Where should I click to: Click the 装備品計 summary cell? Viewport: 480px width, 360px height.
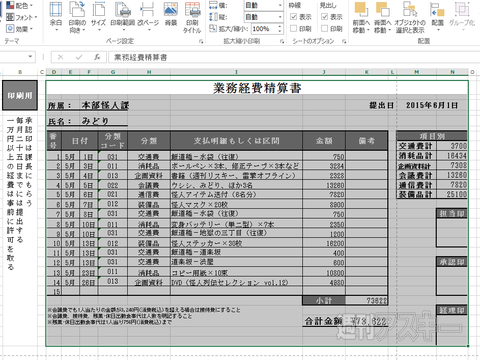[415, 194]
